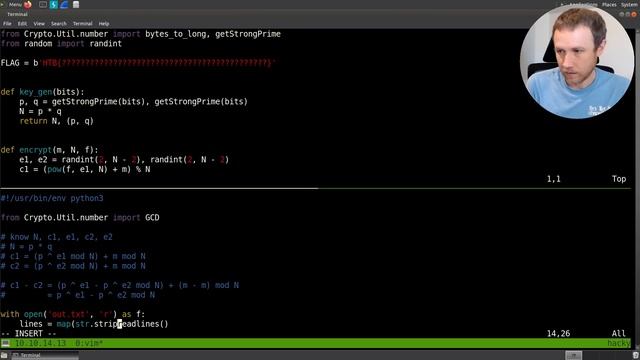The width and height of the screenshot is (640, 360).
Task: Open the terminal launcher icon in the panel
Action: pyautogui.click(x=43, y=5)
